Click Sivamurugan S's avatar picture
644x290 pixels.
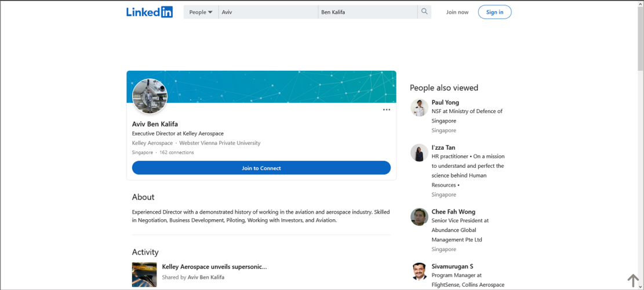click(419, 271)
